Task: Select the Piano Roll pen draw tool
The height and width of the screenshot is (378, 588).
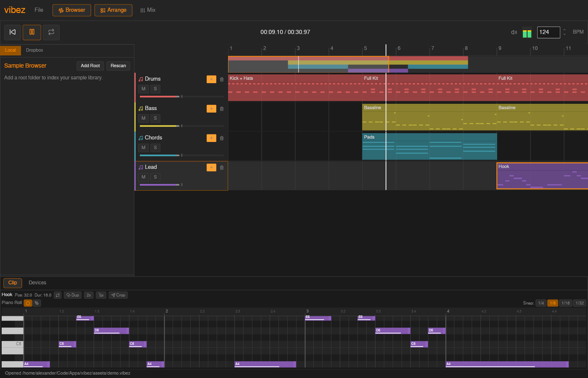Action: point(37,303)
